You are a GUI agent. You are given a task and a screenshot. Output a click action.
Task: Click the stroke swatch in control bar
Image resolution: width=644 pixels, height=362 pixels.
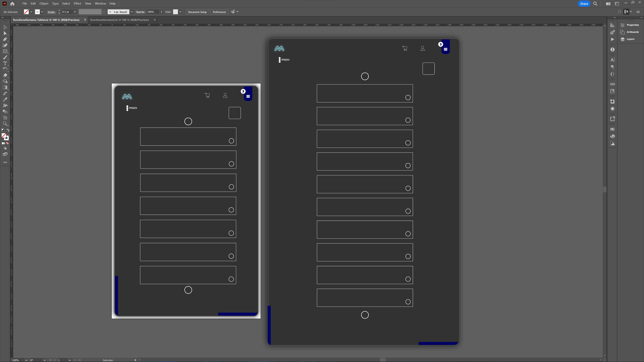pos(37,12)
